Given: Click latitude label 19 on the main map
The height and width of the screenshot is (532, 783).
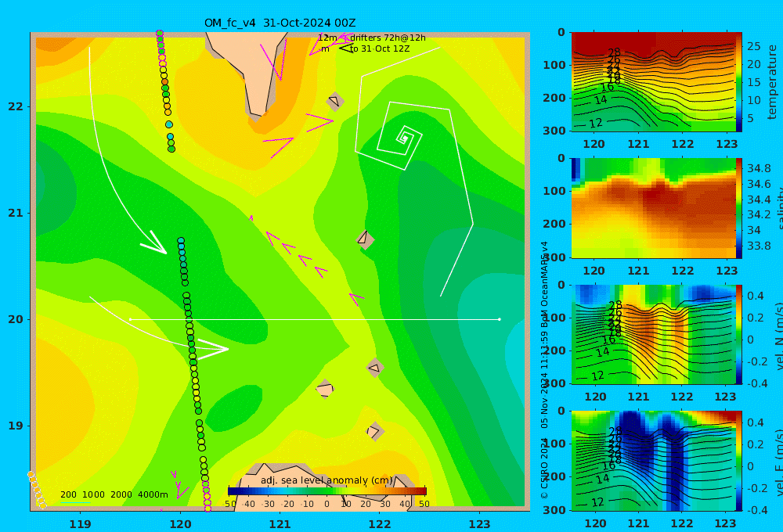Looking at the screenshot, I should click(16, 426).
